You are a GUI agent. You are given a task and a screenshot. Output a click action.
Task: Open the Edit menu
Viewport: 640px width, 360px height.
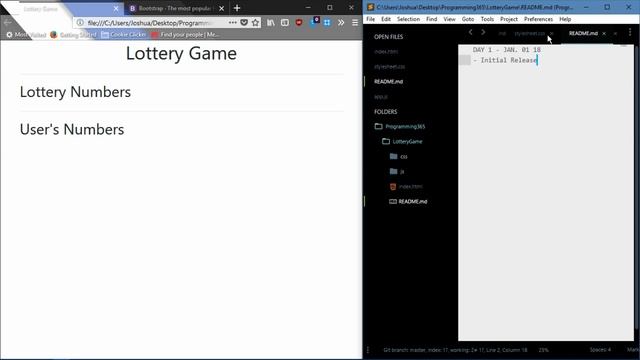(x=386, y=19)
